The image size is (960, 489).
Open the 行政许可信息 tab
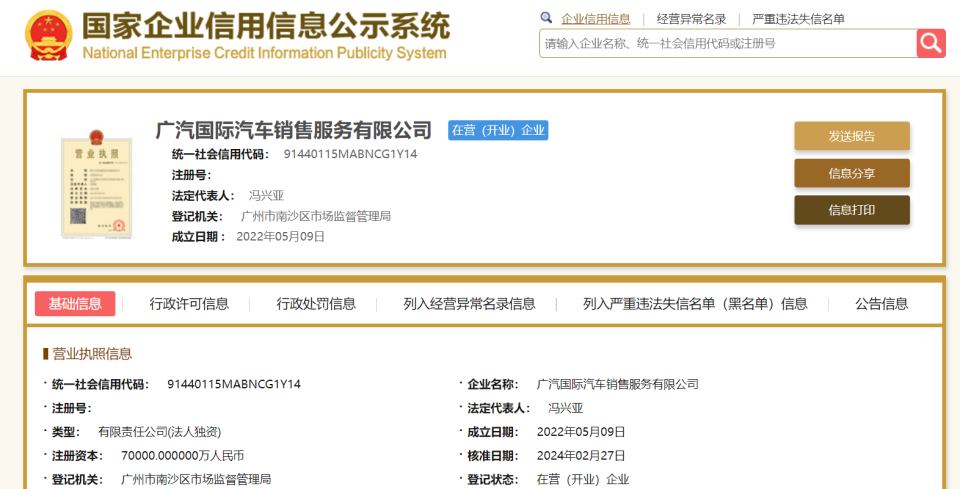189,304
